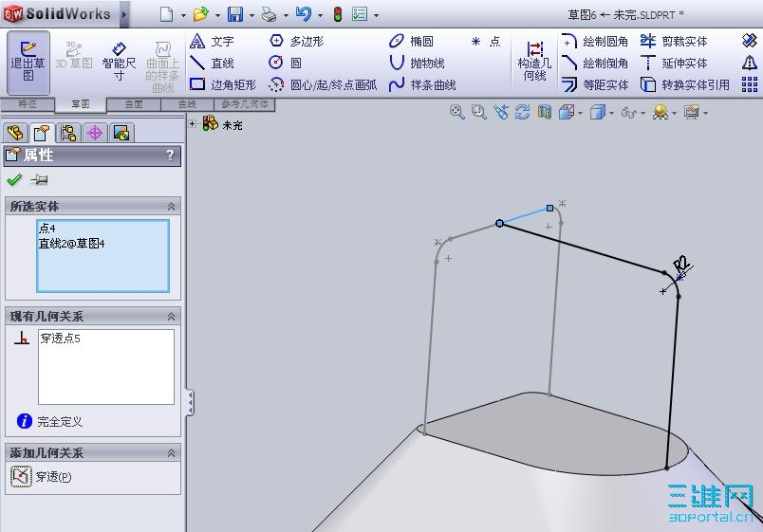Collapse the 现有几何关系 section

point(171,317)
